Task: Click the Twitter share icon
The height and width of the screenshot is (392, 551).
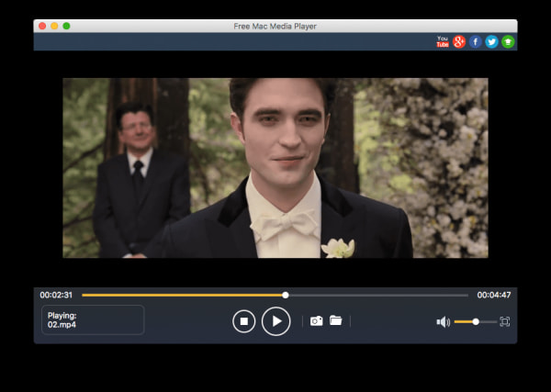Action: pos(491,41)
